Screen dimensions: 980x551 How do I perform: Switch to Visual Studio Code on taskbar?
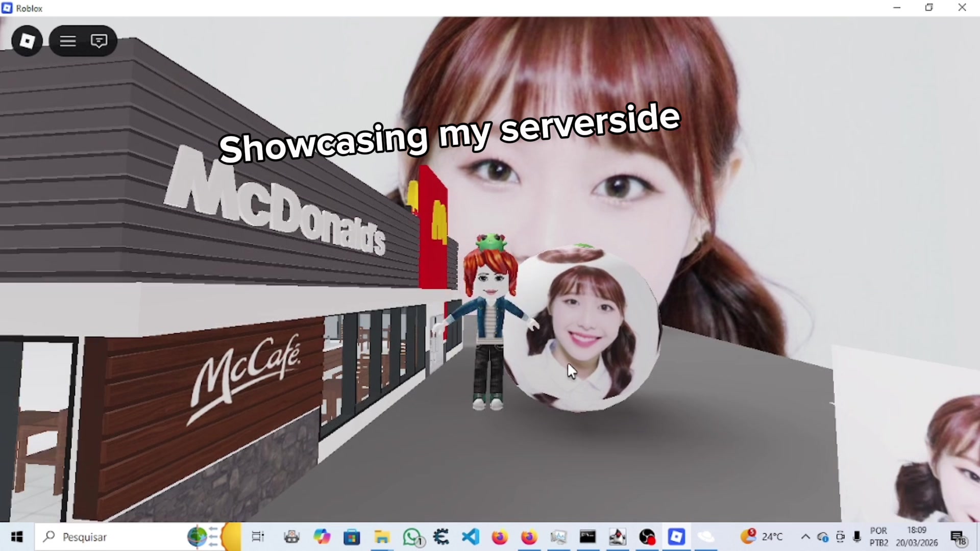tap(470, 537)
